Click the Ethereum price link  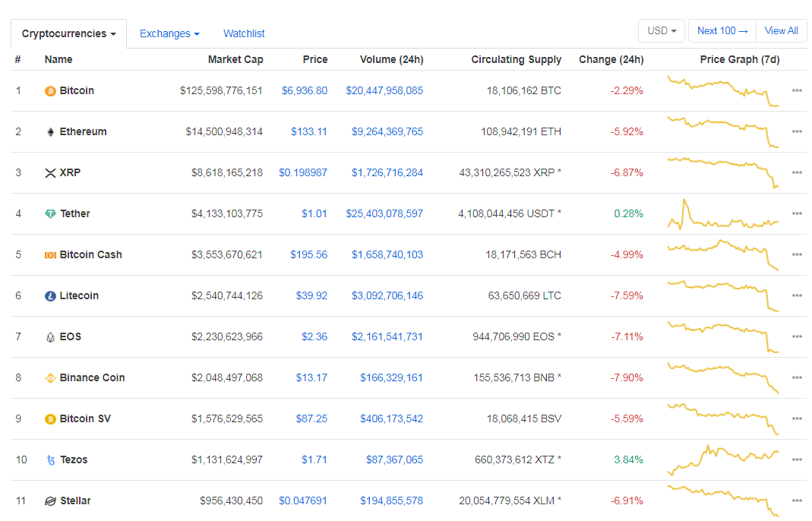309,131
